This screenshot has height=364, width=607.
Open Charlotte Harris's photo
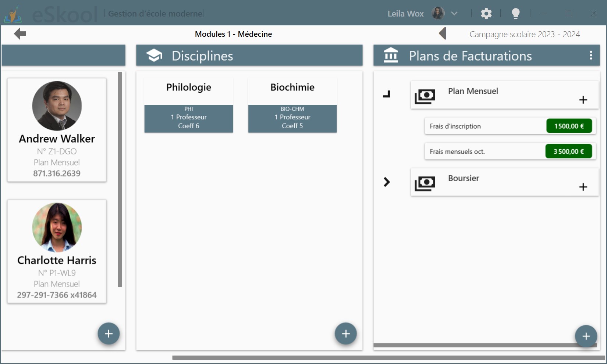(57, 228)
